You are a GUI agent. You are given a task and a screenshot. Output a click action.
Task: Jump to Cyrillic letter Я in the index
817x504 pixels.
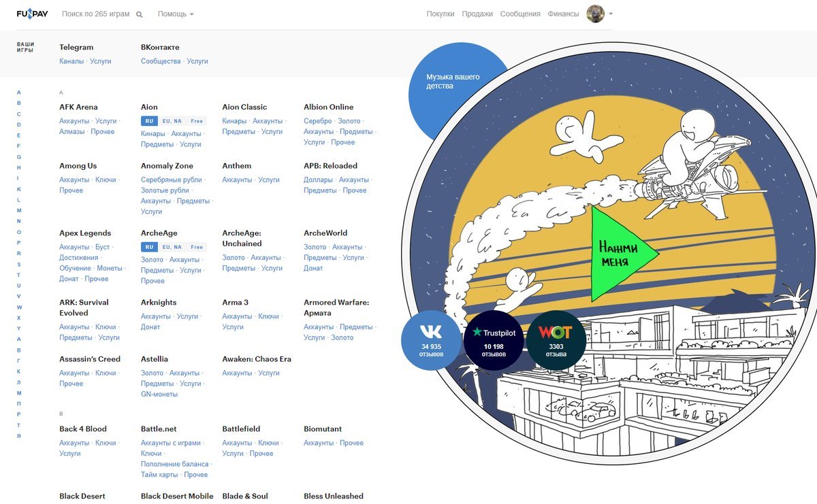point(19,435)
